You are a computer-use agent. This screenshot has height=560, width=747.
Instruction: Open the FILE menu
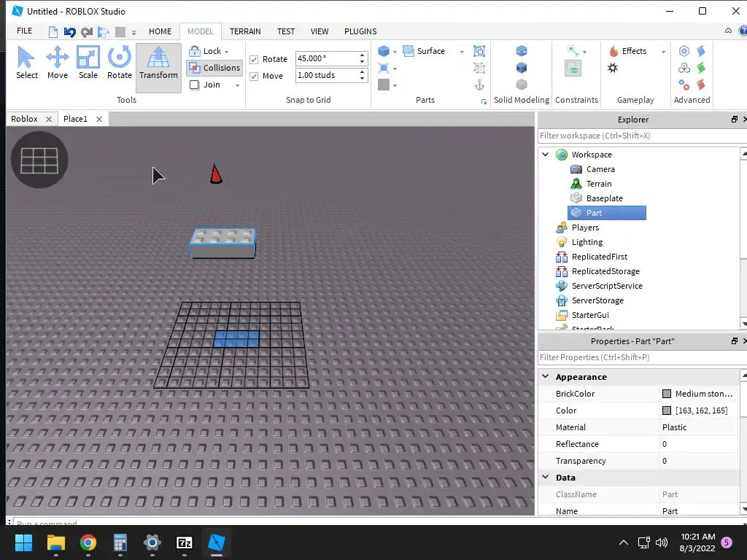tap(24, 31)
